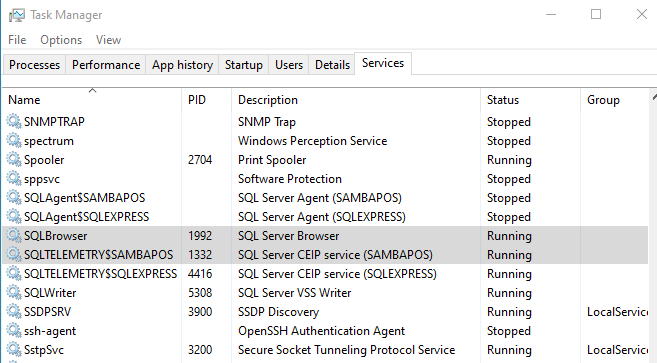The width and height of the screenshot is (657, 363).
Task: Click the Print Spooler description
Action: (x=272, y=160)
